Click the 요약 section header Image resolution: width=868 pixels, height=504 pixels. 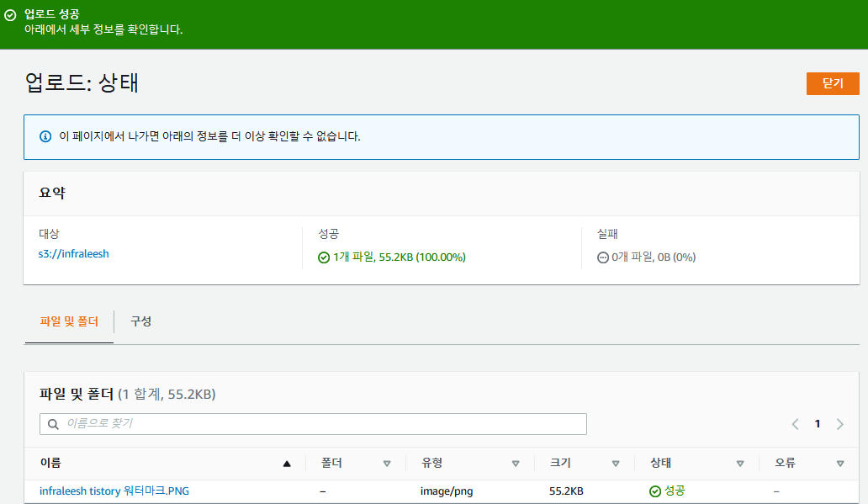52,193
